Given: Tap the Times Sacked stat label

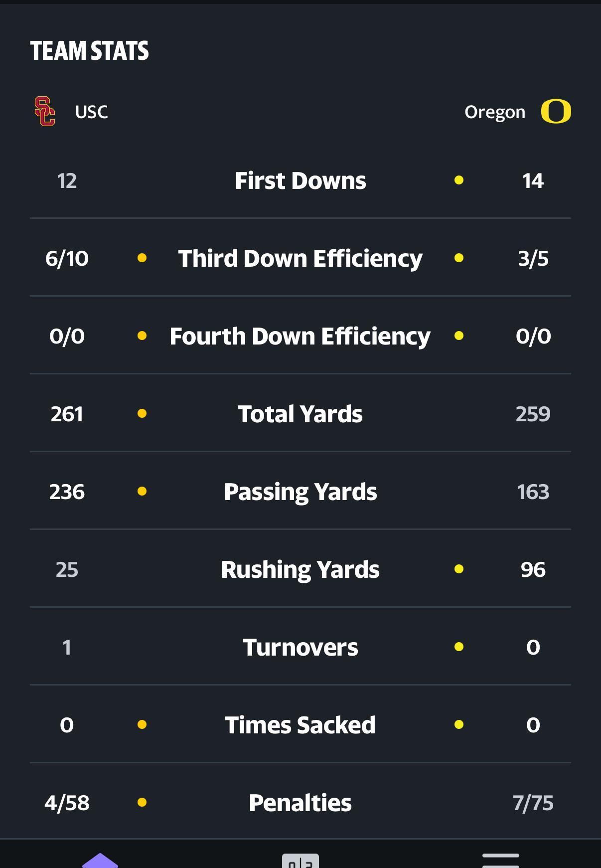Looking at the screenshot, I should pyautogui.click(x=300, y=725).
